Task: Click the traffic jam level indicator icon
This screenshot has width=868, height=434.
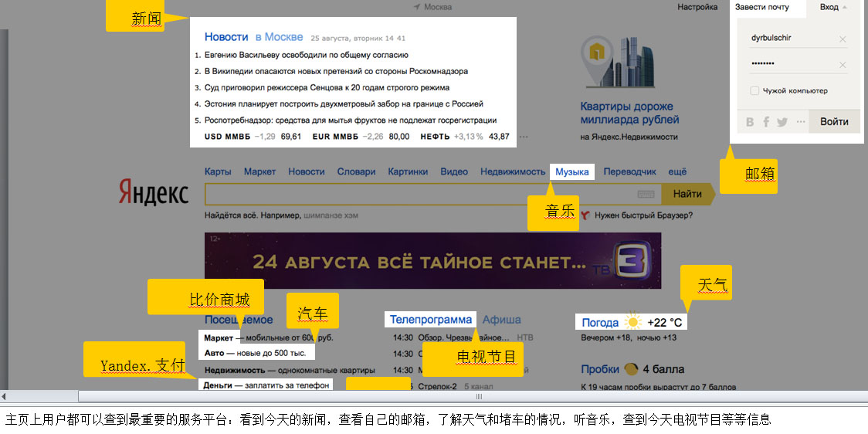Action: [630, 369]
